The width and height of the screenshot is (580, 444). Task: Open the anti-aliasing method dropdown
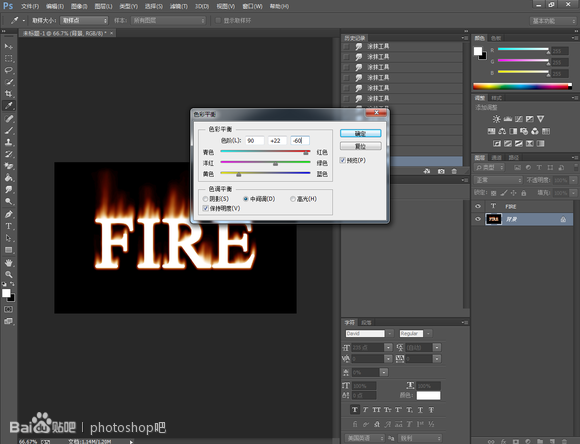click(419, 438)
